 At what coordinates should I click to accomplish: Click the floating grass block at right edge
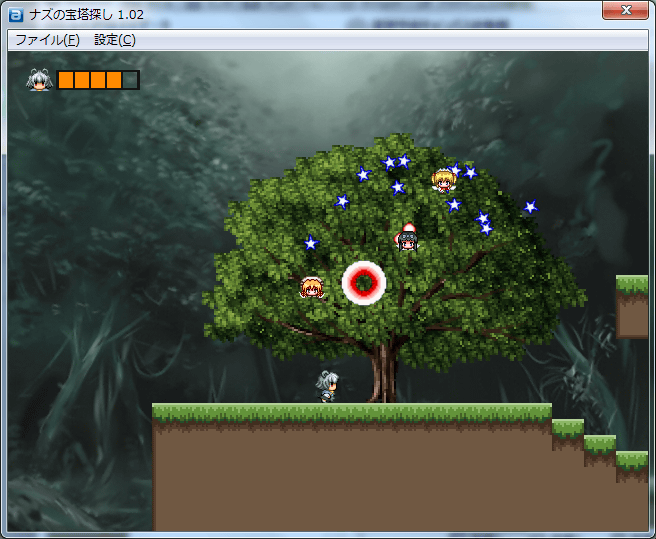[x=632, y=306]
